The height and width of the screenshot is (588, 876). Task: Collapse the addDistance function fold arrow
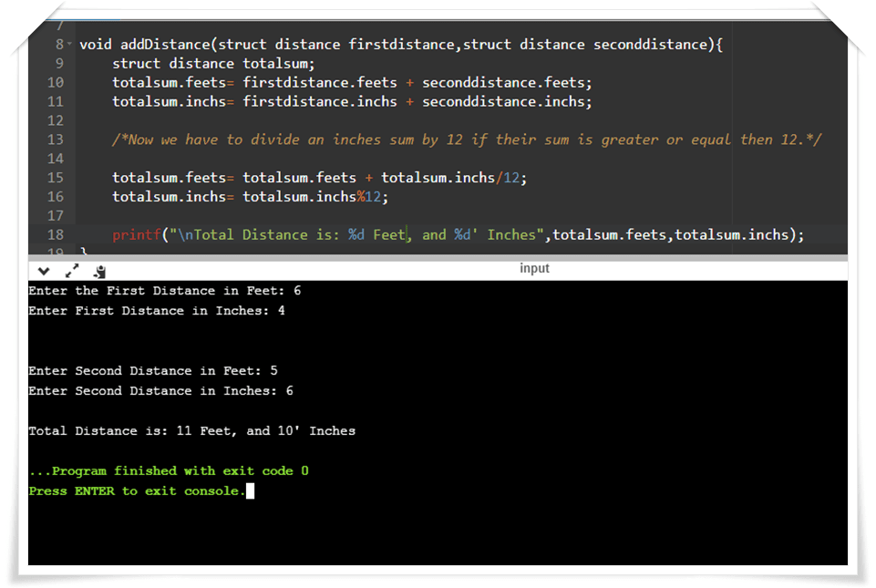[69, 44]
